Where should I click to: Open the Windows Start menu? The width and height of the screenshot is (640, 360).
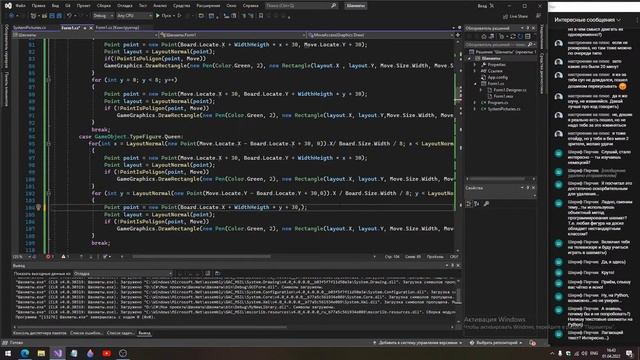point(8,353)
